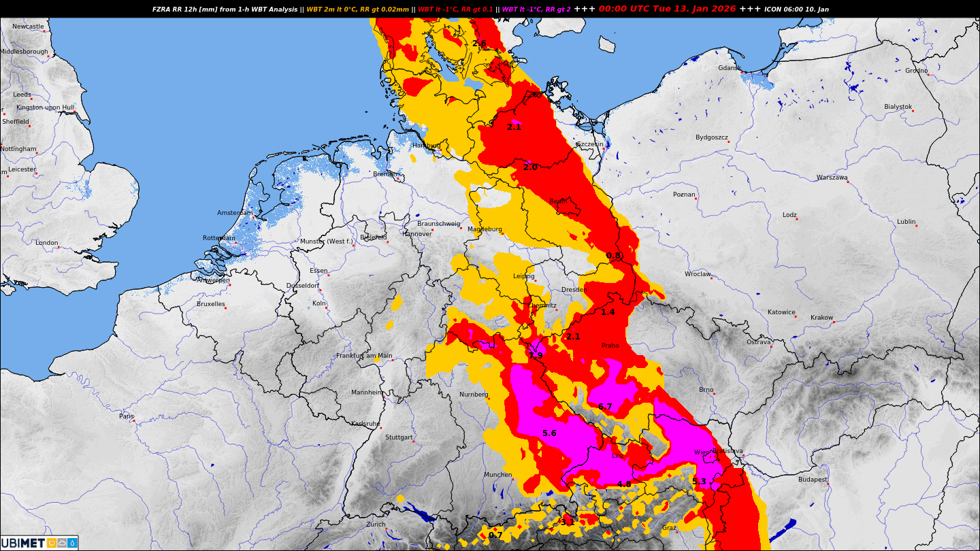Click the red city marker beside Warszawa
980x551 pixels.
coord(849,182)
